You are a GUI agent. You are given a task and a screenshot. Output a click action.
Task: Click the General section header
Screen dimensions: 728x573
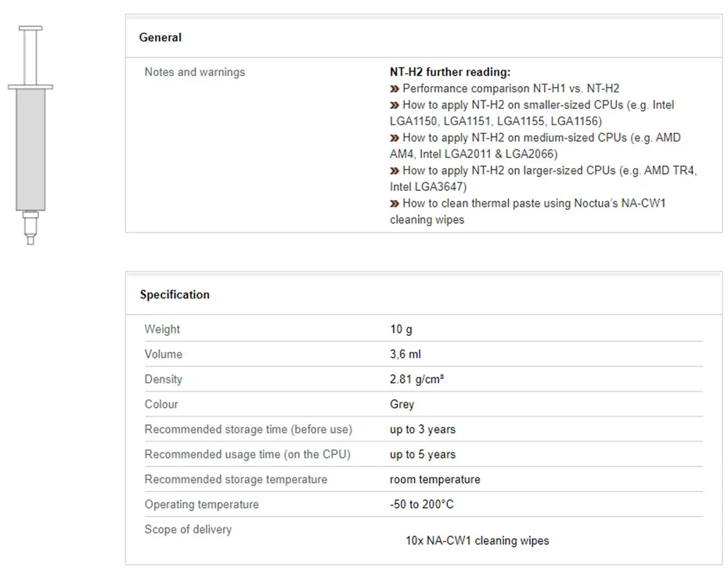tap(160, 38)
